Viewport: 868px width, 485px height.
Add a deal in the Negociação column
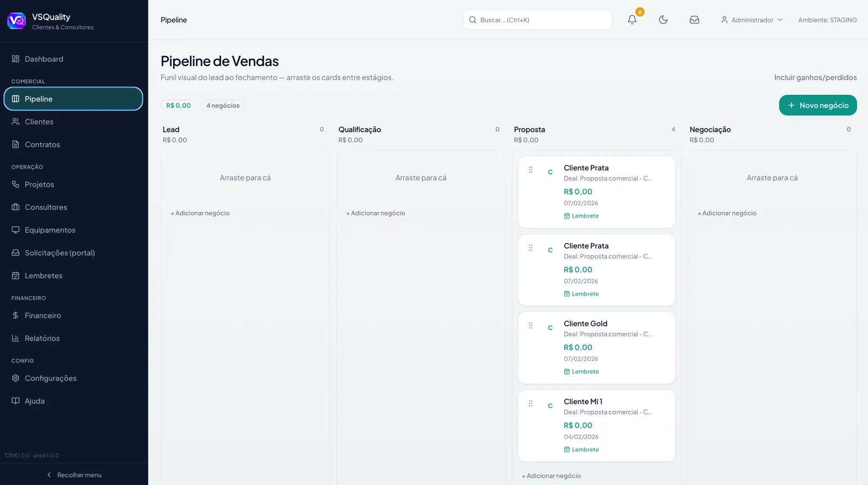pyautogui.click(x=727, y=213)
